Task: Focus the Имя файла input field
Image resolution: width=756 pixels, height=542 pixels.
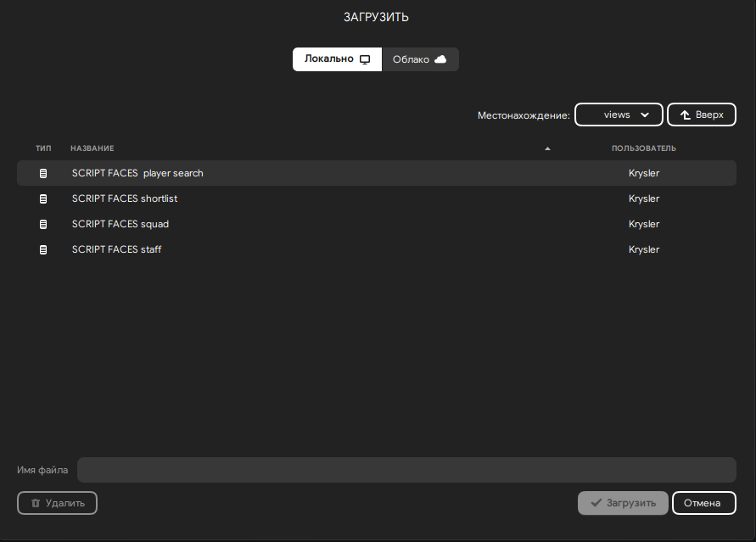Action: (x=406, y=470)
